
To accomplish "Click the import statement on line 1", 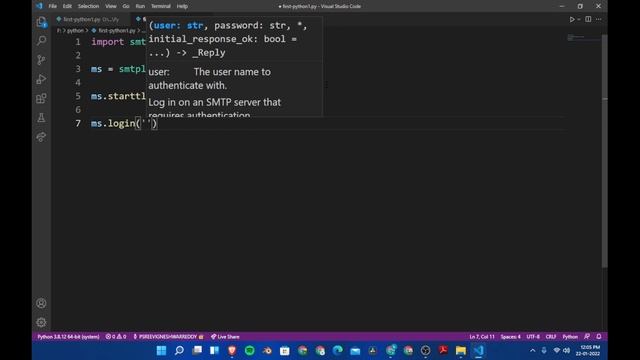I will [118, 42].
